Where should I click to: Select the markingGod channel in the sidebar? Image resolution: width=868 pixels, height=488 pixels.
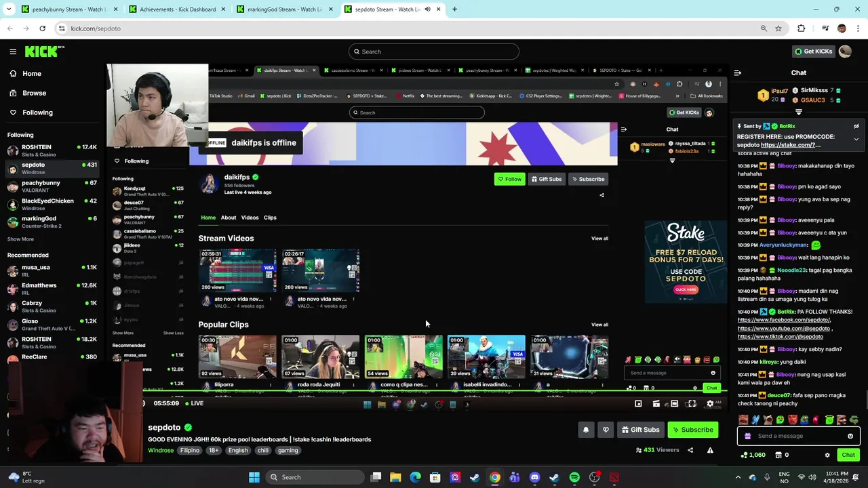point(52,222)
